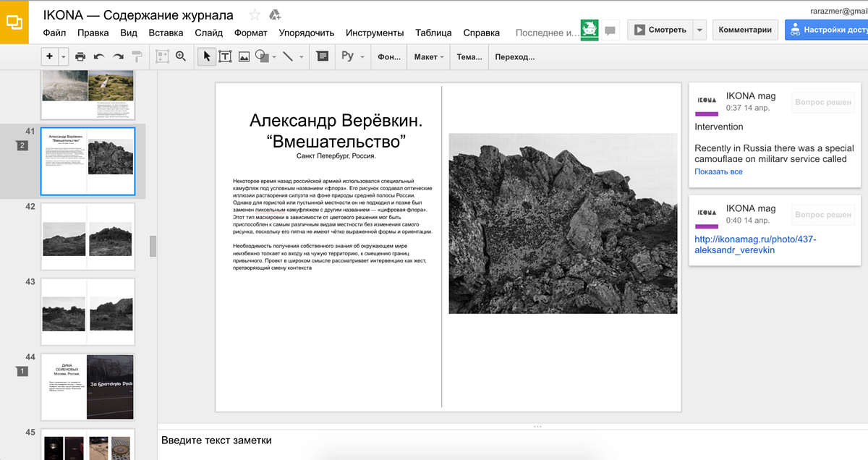Click the slide's body paragraph about camouflage
The height and width of the screenshot is (460, 868).
click(x=333, y=205)
